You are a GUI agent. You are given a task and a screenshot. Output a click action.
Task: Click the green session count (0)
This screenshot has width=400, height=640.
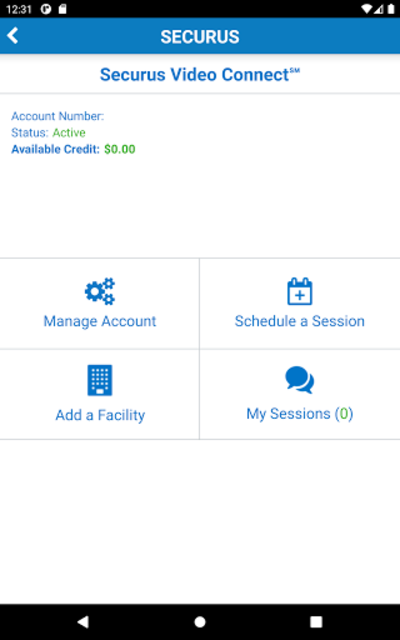[344, 414]
